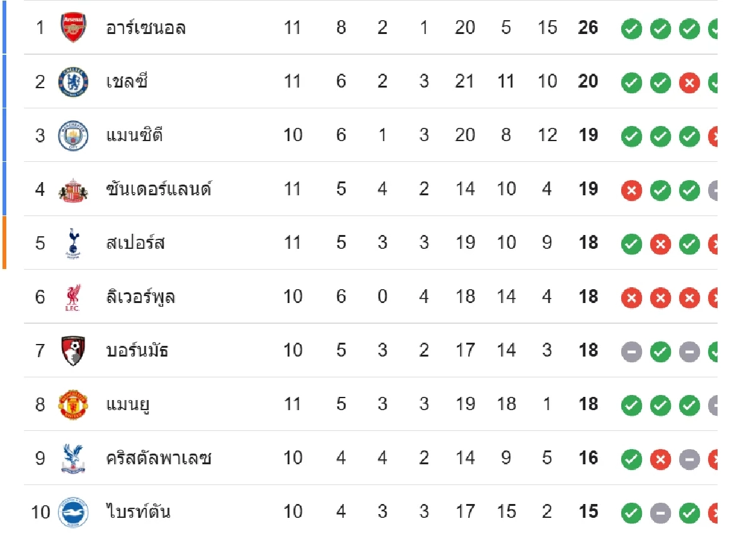
Task: Click the Tottenham Spurs club crest
Action: pos(73,243)
